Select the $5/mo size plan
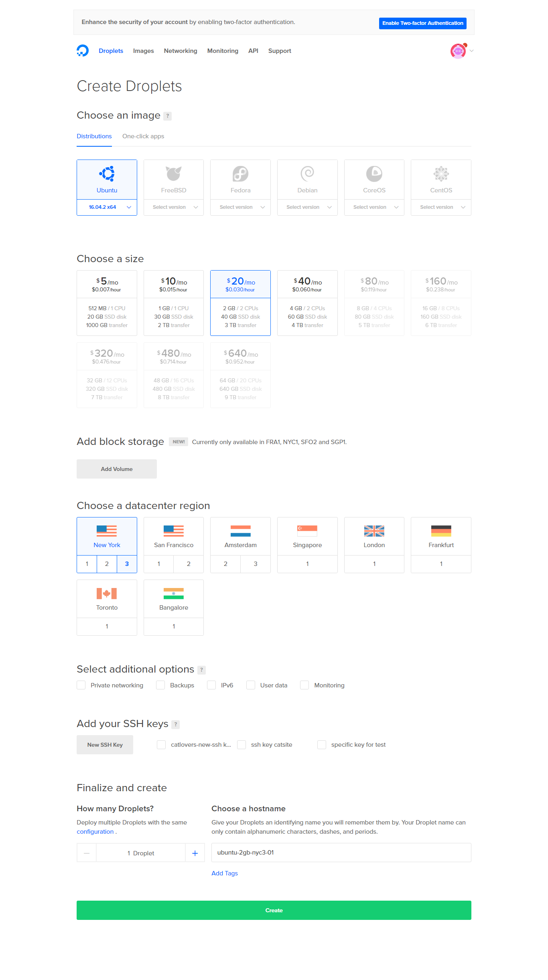 click(107, 303)
